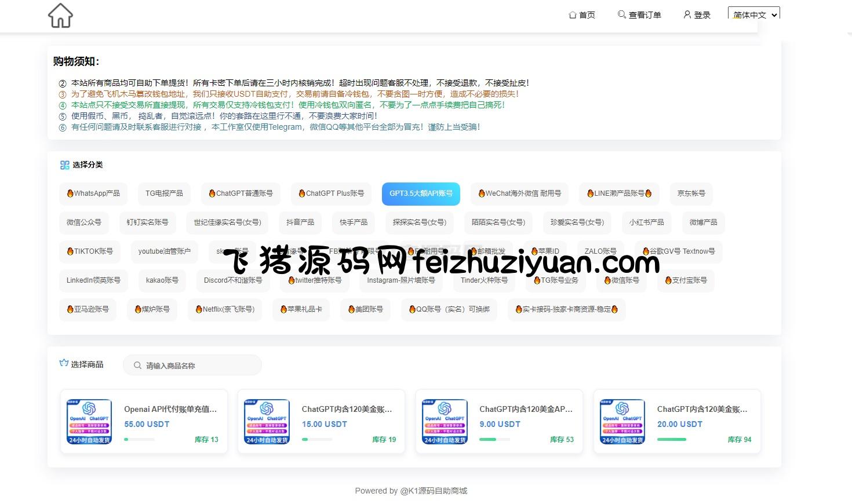Pick the 微信账号 category

(621, 280)
